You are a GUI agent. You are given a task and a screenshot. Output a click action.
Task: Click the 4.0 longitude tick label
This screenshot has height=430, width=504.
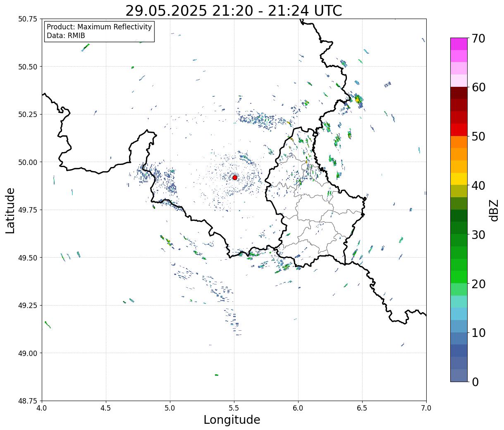[x=42, y=408]
